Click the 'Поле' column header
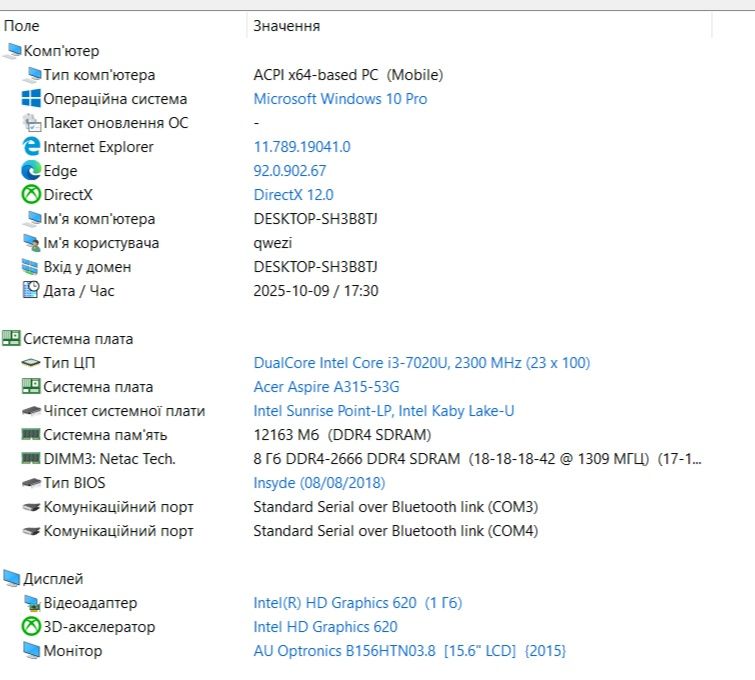Viewport: 755px width, 680px height. (x=22, y=26)
